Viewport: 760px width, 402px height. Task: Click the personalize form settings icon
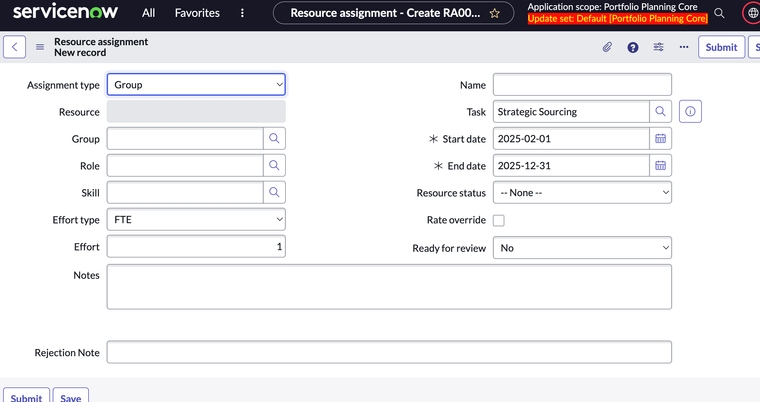pos(659,47)
